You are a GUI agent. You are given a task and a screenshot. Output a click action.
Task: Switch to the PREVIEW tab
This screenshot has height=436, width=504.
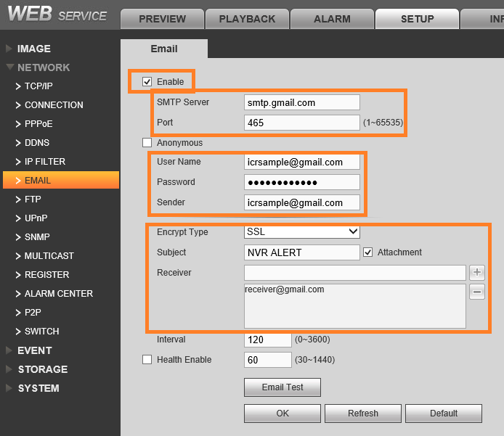pyautogui.click(x=163, y=19)
